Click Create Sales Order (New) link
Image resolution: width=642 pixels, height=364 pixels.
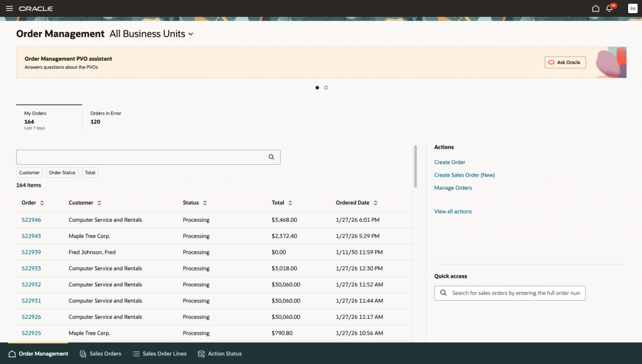coord(465,175)
